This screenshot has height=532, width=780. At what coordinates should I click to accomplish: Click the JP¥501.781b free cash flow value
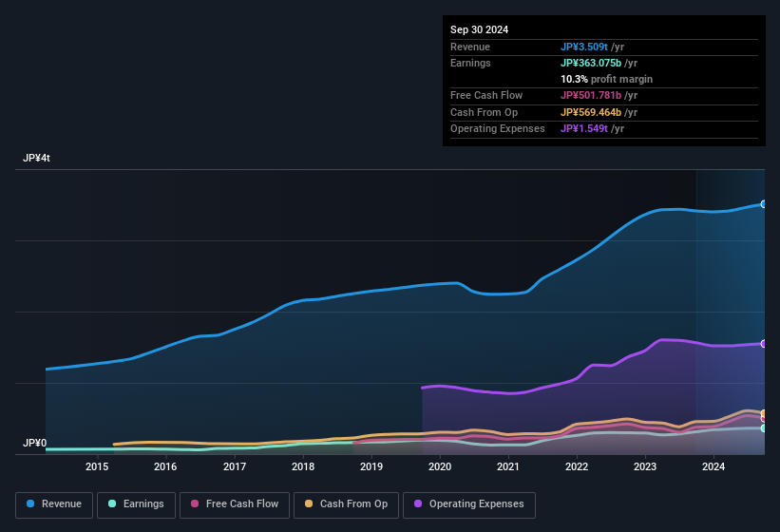pos(591,95)
